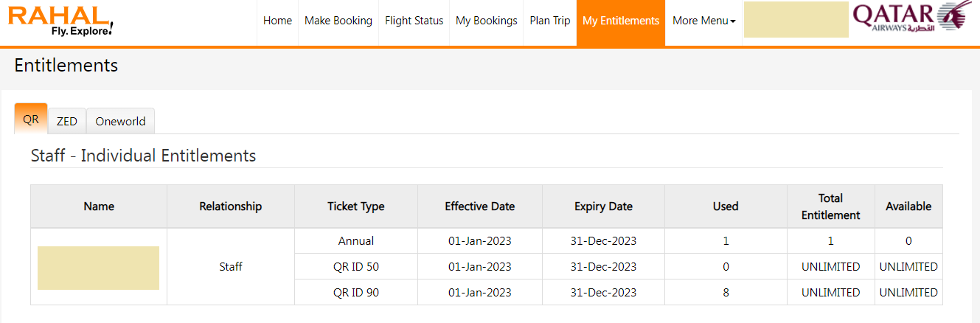Switch to the ZED tab

click(x=67, y=122)
